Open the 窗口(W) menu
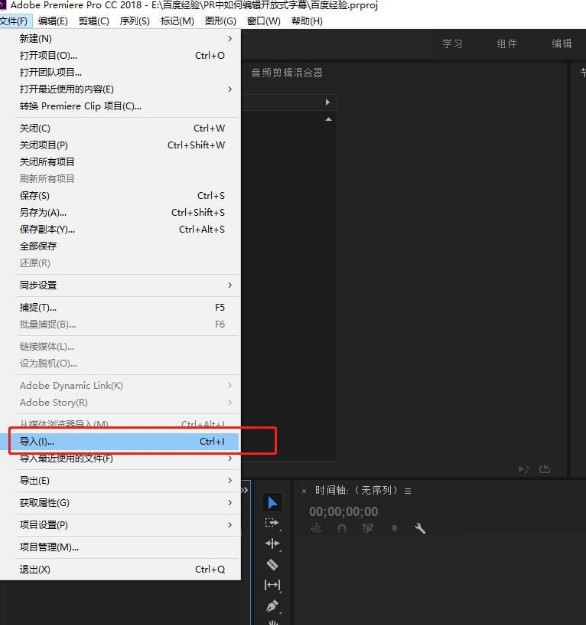 tap(264, 21)
